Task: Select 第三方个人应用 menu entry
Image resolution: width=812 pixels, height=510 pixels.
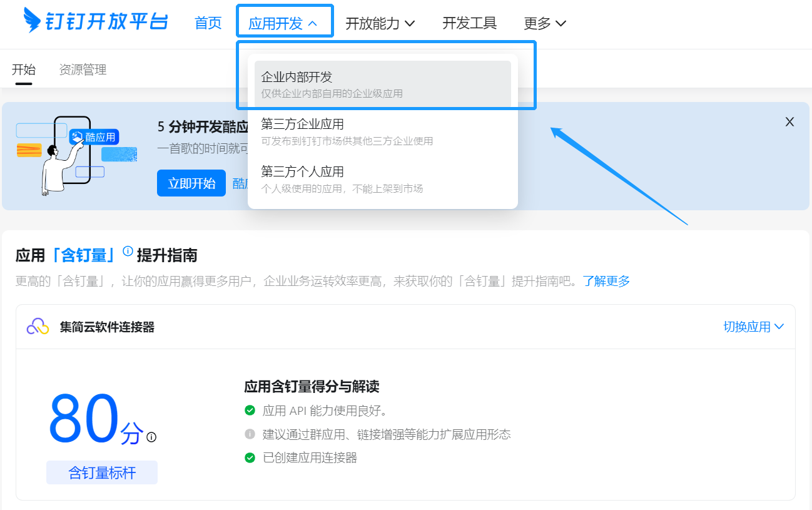Action: coord(383,179)
